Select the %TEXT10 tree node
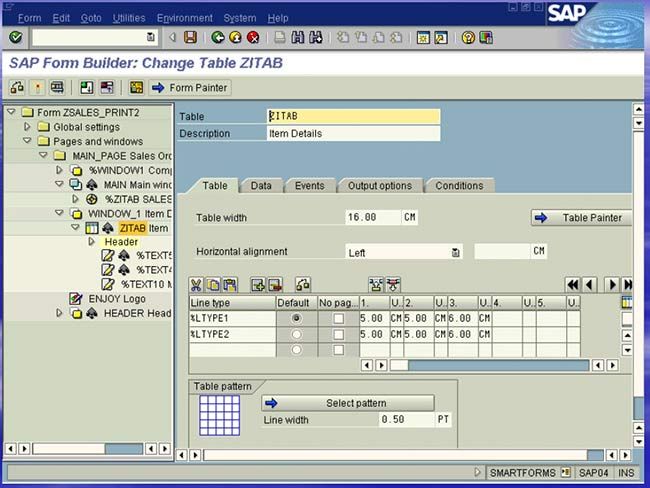The image size is (650, 488). 146,284
